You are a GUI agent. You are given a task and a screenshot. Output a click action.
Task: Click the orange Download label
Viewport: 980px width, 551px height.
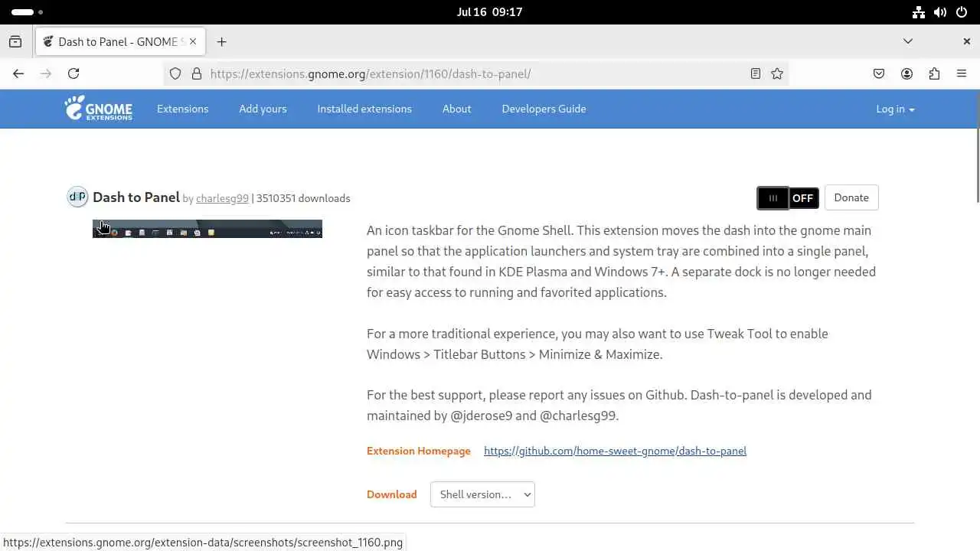(x=392, y=494)
